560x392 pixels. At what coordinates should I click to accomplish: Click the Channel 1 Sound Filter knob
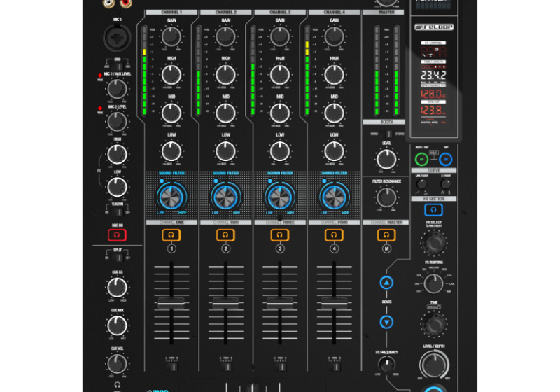[x=171, y=197]
